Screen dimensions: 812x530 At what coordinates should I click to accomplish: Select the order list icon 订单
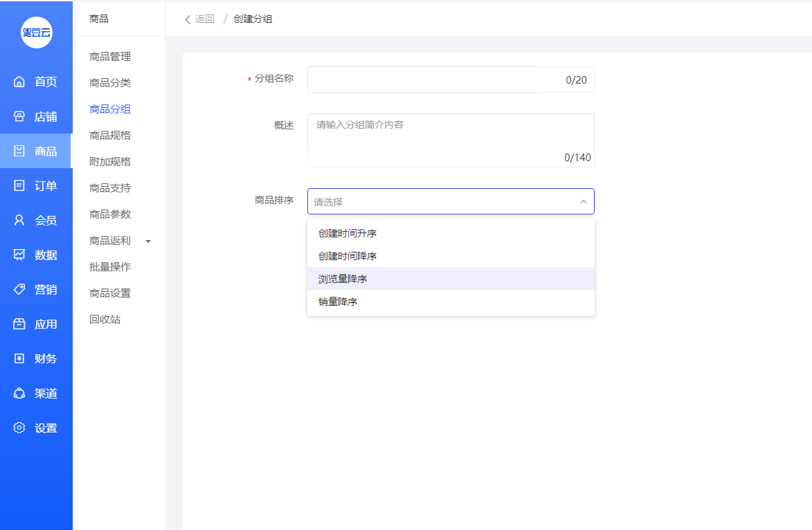pos(19,185)
